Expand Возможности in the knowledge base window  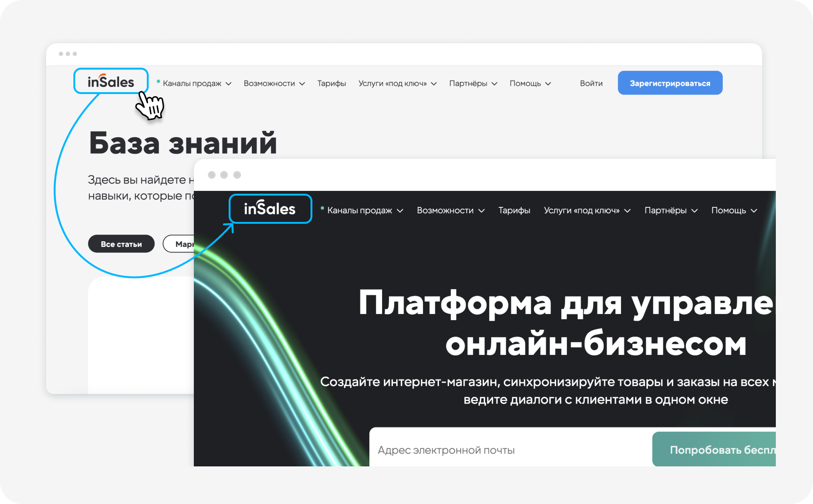(x=274, y=83)
